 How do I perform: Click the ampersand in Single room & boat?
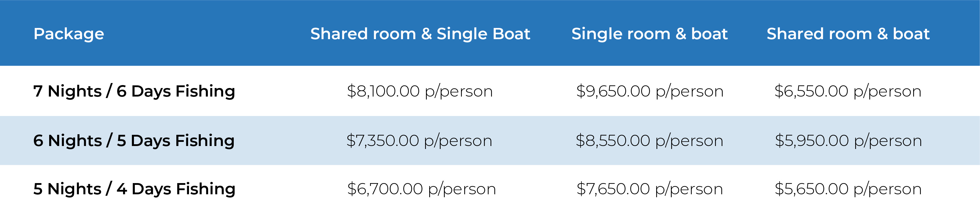pyautogui.click(x=681, y=34)
